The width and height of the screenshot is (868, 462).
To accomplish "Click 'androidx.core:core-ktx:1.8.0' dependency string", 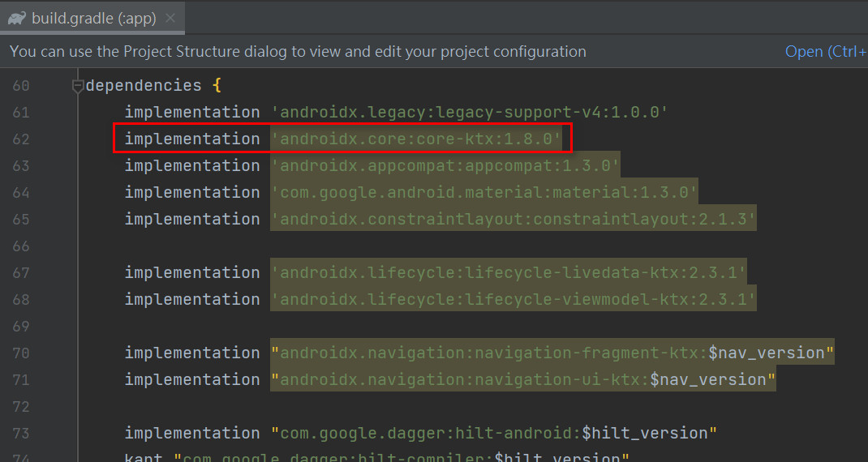I will (x=415, y=139).
